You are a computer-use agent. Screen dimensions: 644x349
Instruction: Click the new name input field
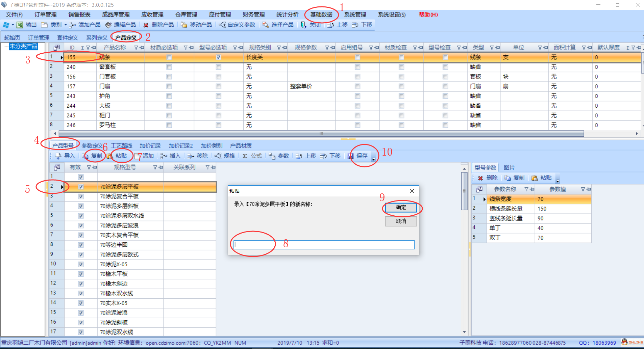click(324, 244)
